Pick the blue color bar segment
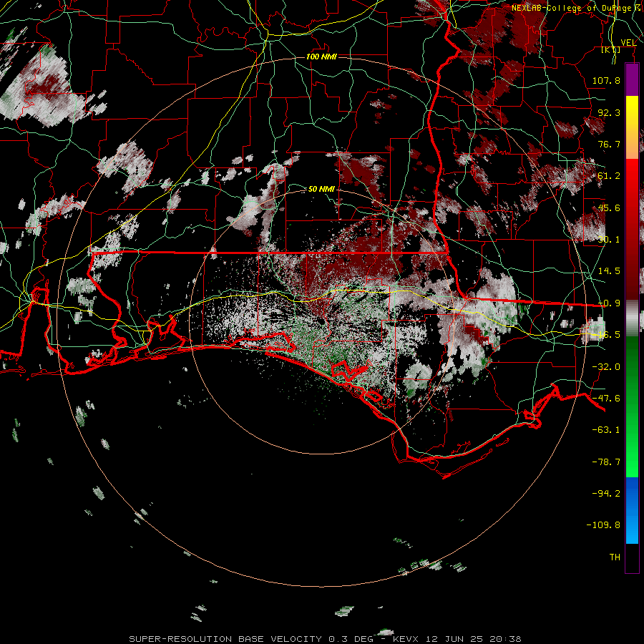This screenshot has height=644, width=644. pyautogui.click(x=632, y=510)
